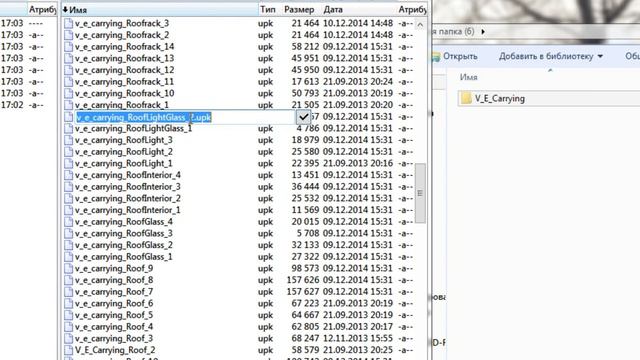Click the 17:02 time entry in left panel
Image resolution: width=640 pixels, height=360 pixels.
[x=12, y=105]
